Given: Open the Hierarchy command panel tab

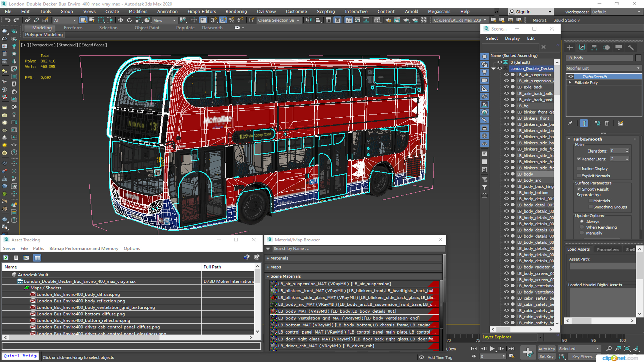Looking at the screenshot, I should [x=594, y=48].
